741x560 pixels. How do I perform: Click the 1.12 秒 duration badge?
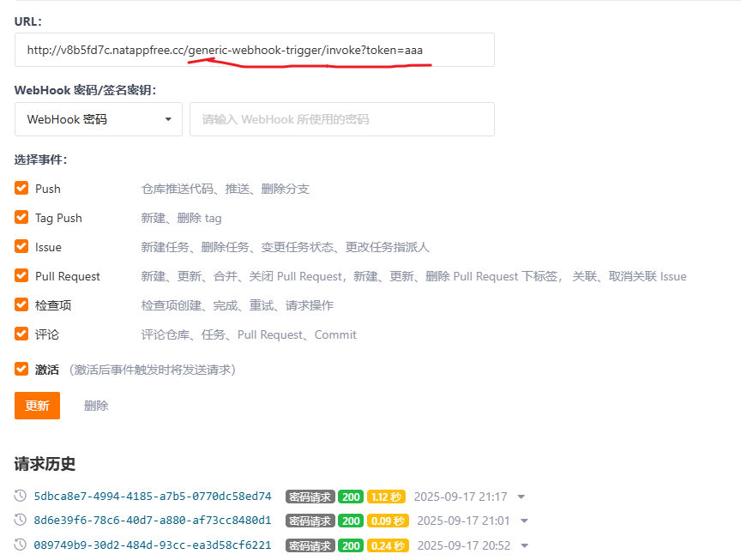386,497
